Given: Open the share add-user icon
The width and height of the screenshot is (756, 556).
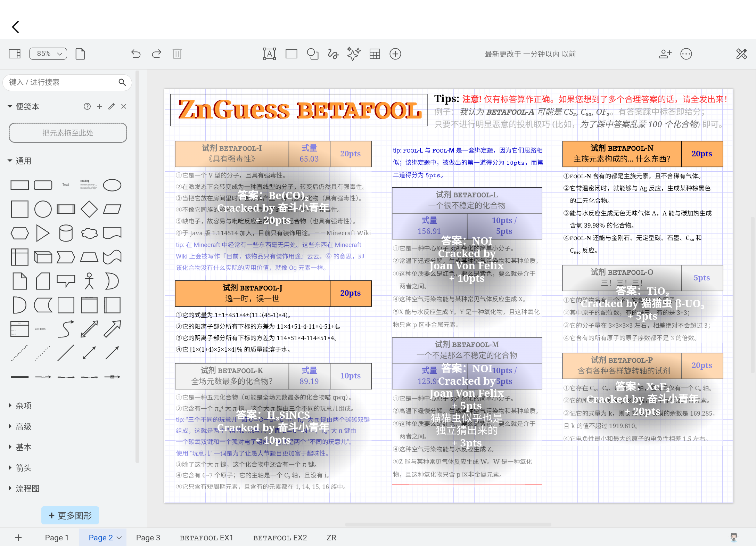Looking at the screenshot, I should pyautogui.click(x=665, y=54).
